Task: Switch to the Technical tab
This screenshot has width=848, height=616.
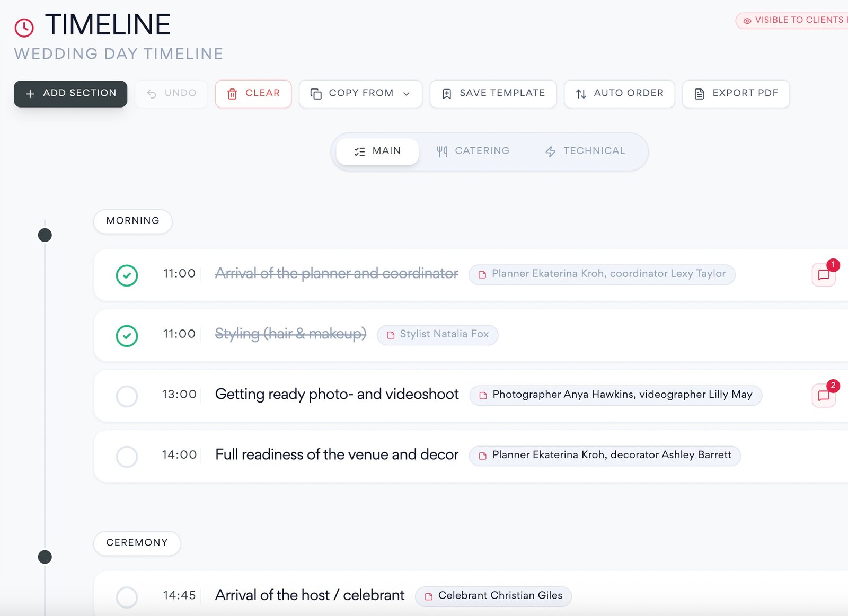Action: pyautogui.click(x=585, y=151)
